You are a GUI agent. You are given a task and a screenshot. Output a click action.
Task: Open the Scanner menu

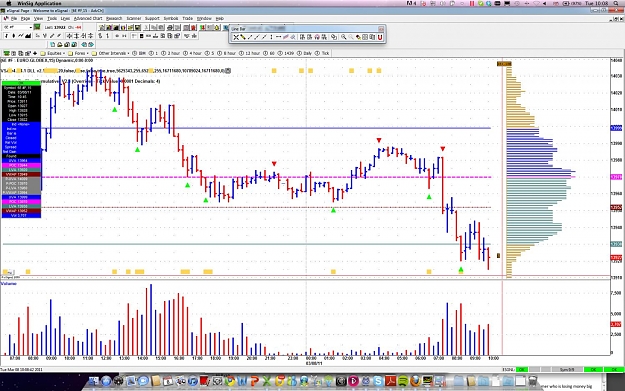pos(134,19)
